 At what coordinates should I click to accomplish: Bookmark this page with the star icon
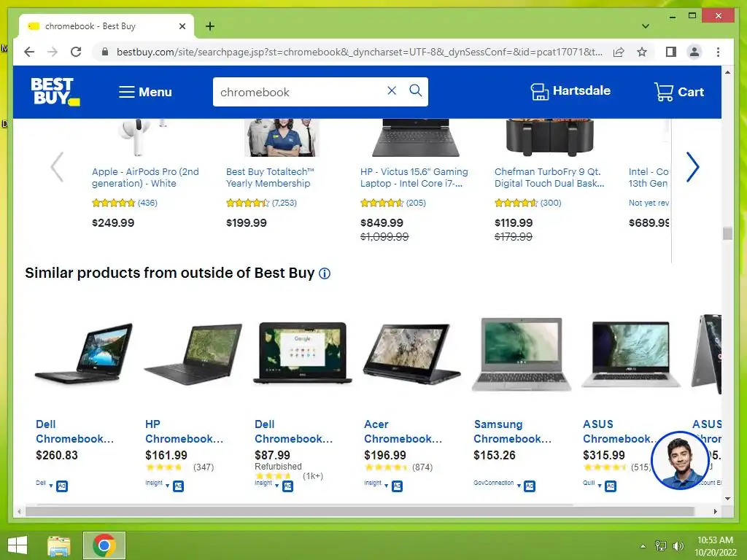click(642, 52)
